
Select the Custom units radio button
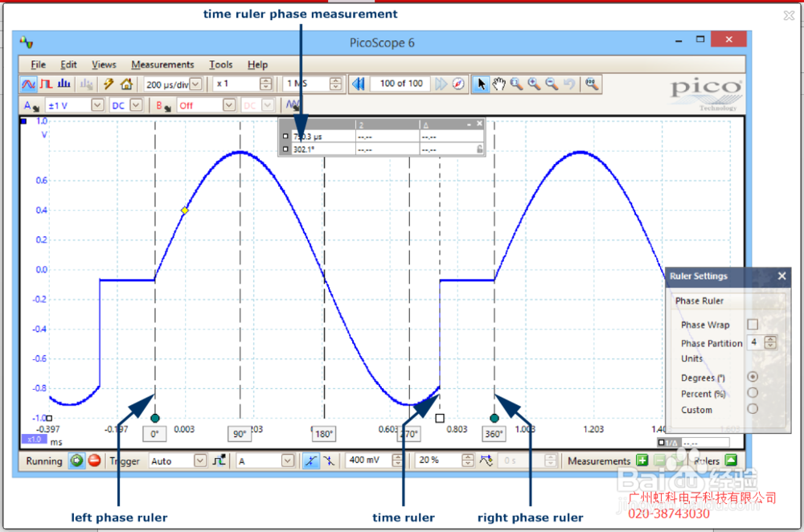click(x=753, y=409)
